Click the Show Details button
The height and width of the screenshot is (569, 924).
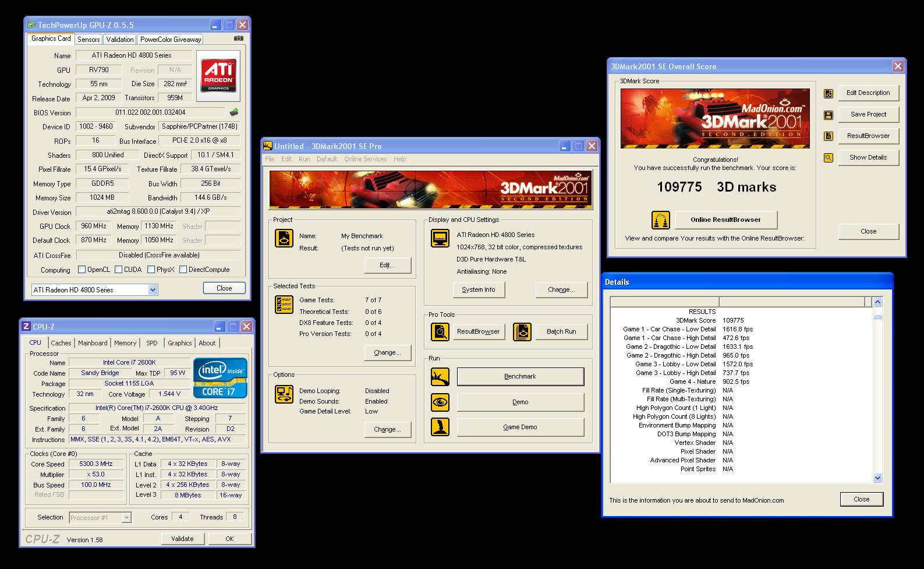coord(868,158)
